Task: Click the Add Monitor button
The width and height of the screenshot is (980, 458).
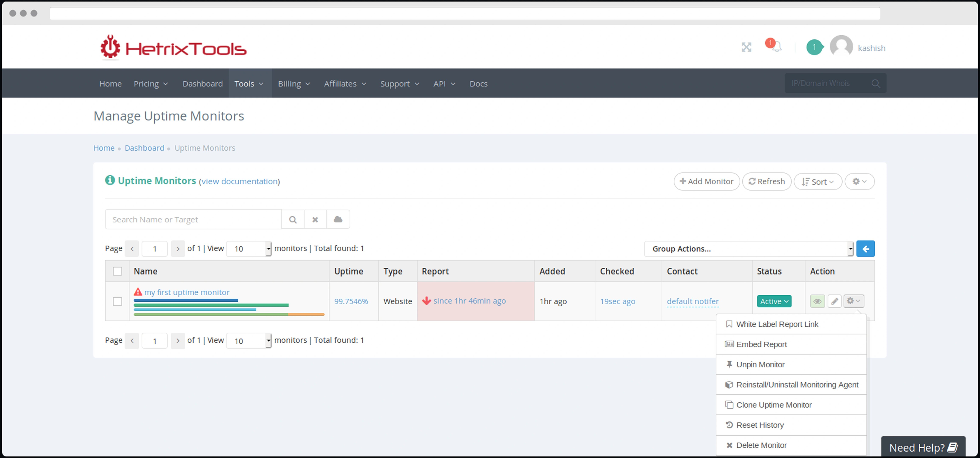Action: [x=706, y=182]
